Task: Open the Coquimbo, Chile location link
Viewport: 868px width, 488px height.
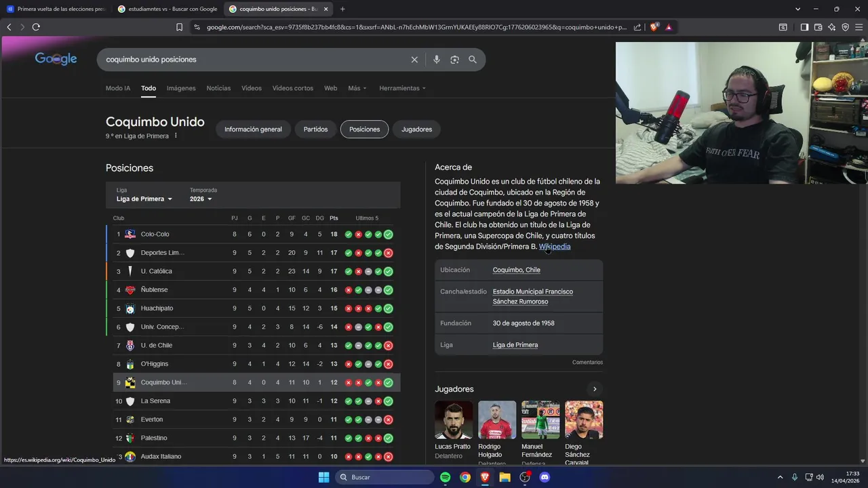Action: pyautogui.click(x=517, y=270)
